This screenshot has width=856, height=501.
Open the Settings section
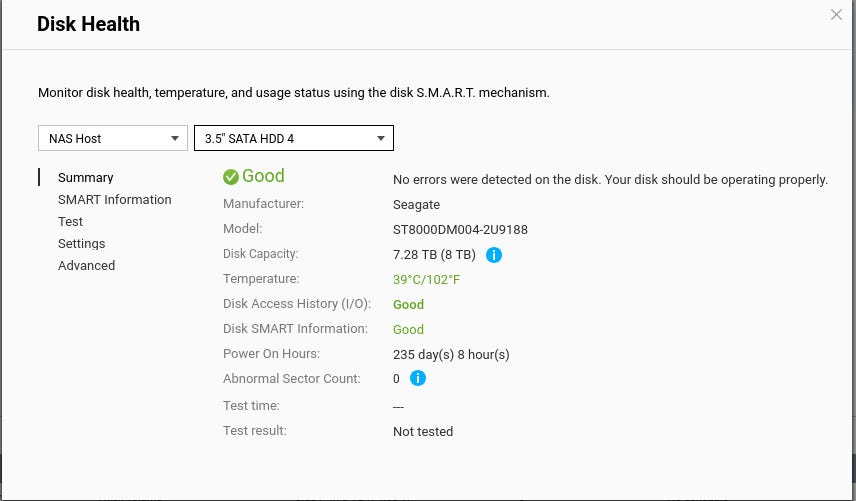click(81, 243)
